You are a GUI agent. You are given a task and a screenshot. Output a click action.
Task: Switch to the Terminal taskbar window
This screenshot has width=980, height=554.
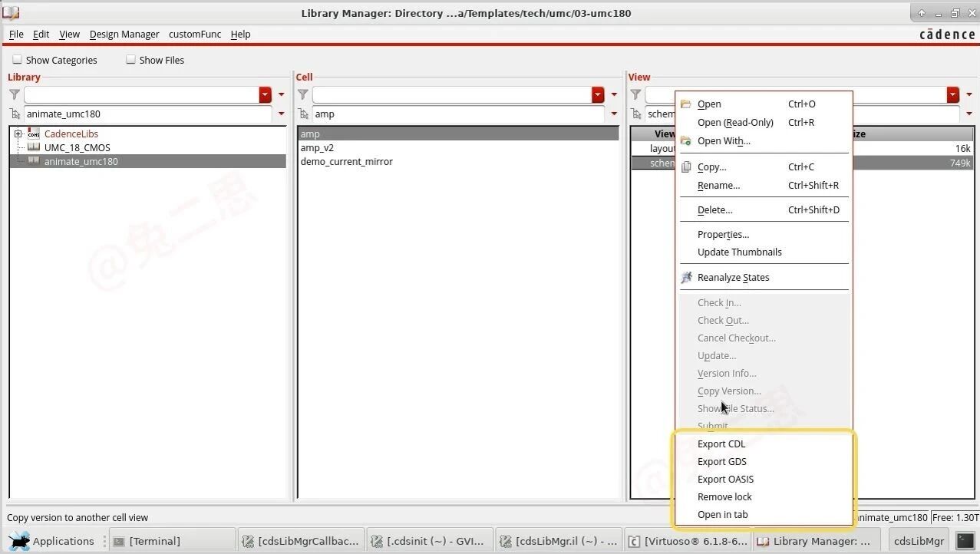pyautogui.click(x=171, y=541)
